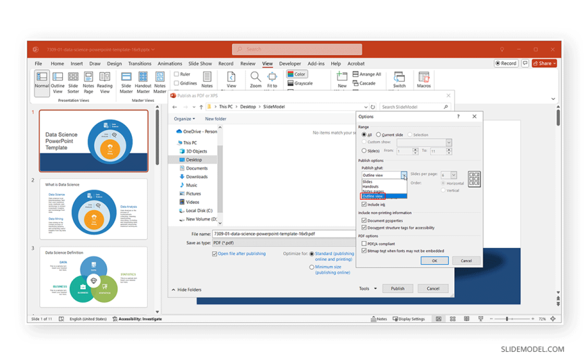Open the Organize dropdown menu

184,119
